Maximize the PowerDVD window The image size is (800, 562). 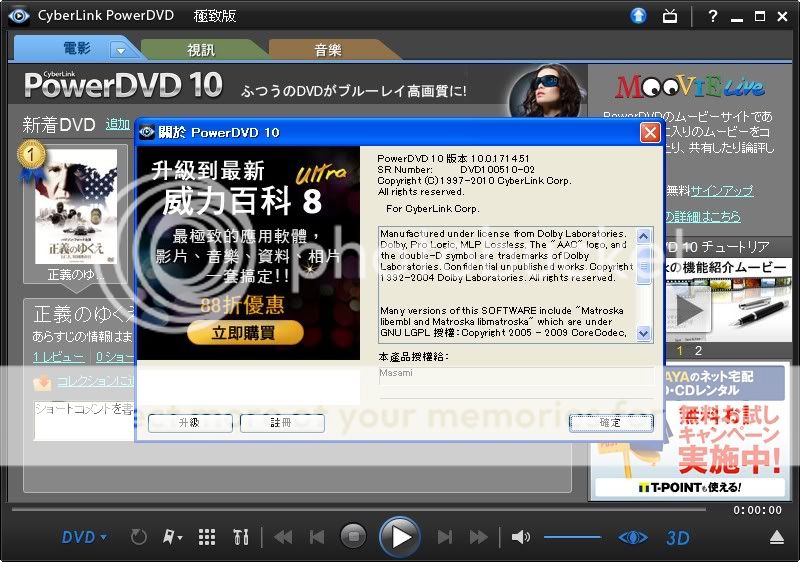coord(760,16)
